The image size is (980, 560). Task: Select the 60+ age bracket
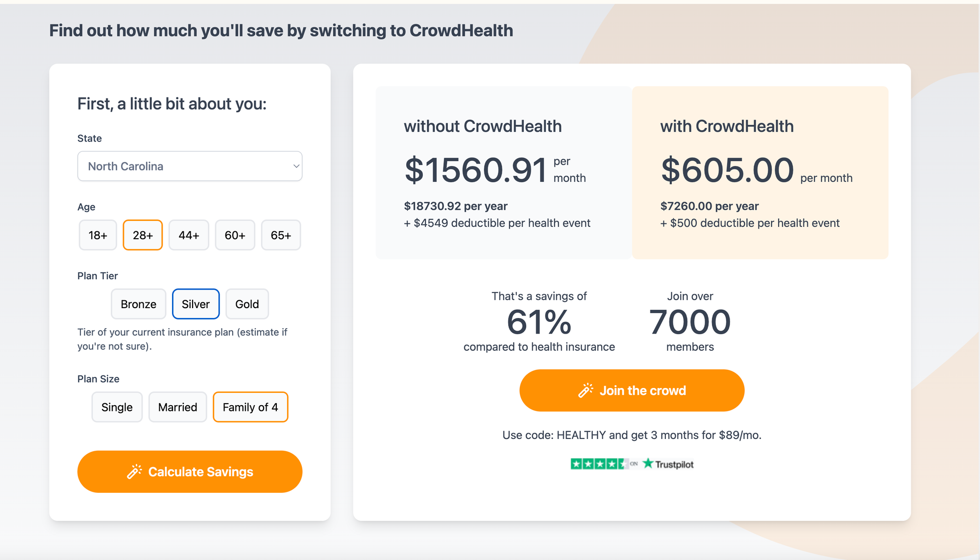tap(235, 235)
